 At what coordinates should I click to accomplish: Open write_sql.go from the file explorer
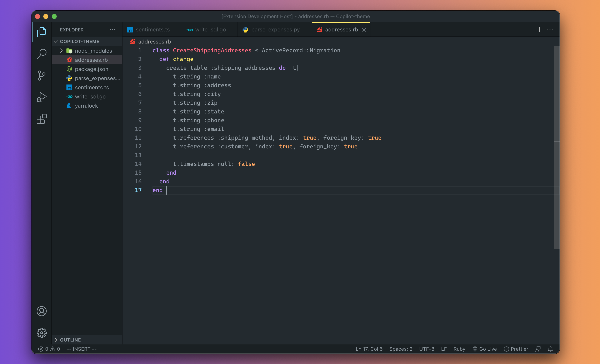coord(90,97)
